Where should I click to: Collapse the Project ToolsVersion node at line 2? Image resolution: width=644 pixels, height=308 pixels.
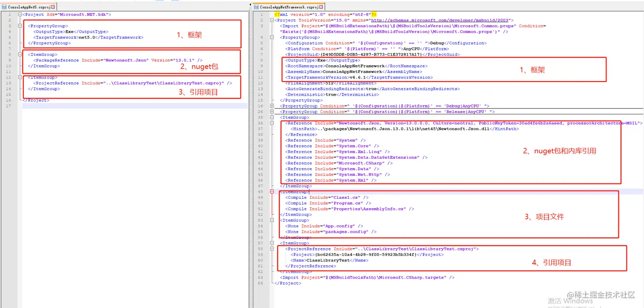[272, 20]
